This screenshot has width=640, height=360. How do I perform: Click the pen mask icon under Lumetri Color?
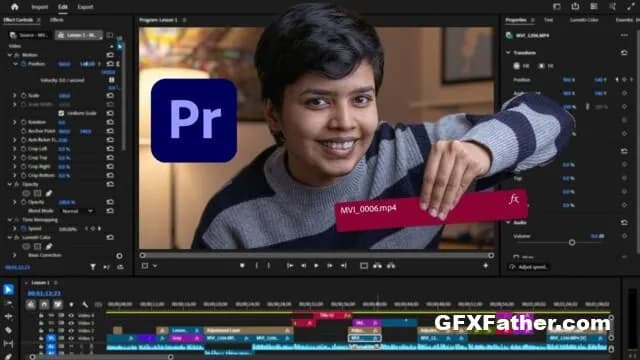[49, 246]
